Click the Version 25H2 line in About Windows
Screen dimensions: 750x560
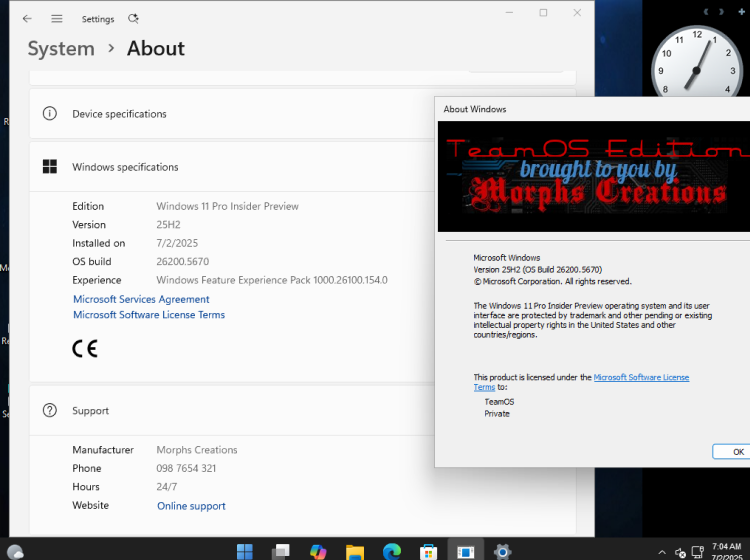(x=538, y=269)
